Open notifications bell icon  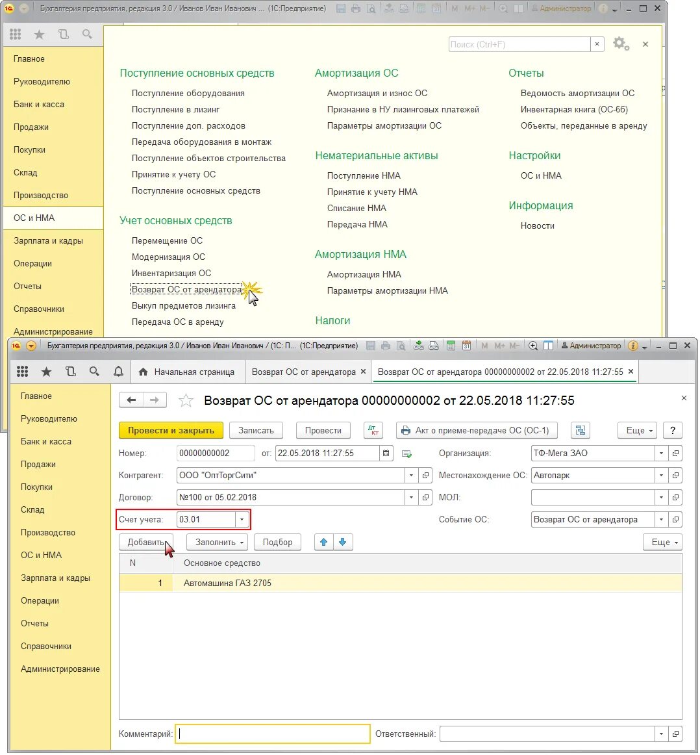pyautogui.click(x=118, y=372)
